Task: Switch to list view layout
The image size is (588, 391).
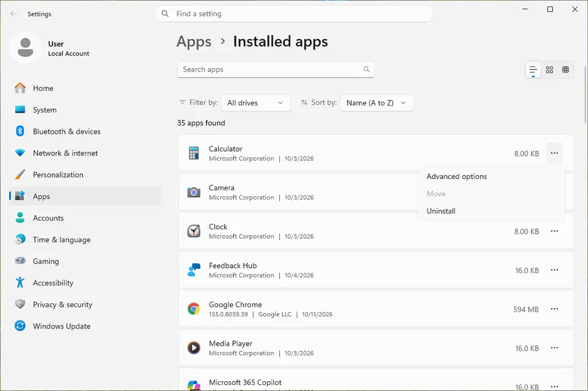Action: pos(533,70)
